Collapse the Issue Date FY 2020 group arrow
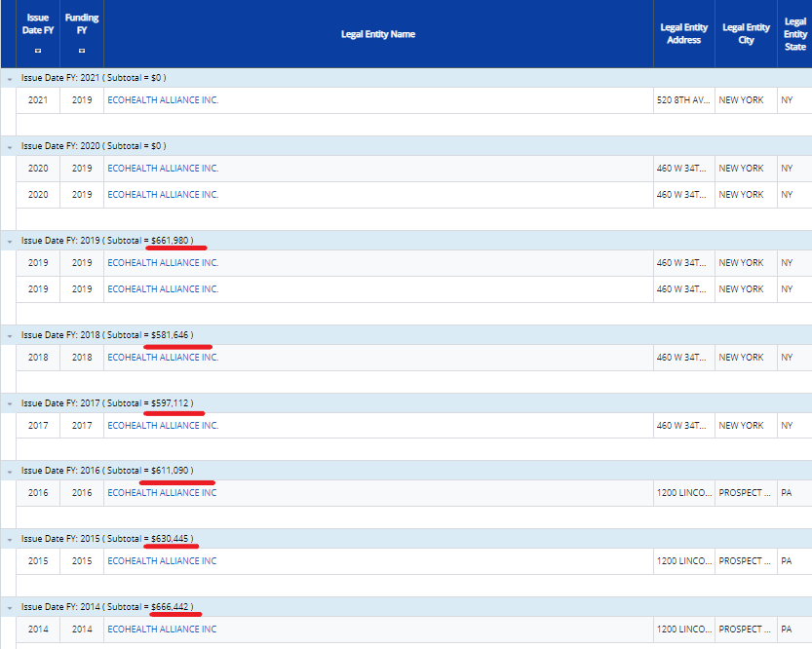The image size is (812, 649). pos(10,147)
